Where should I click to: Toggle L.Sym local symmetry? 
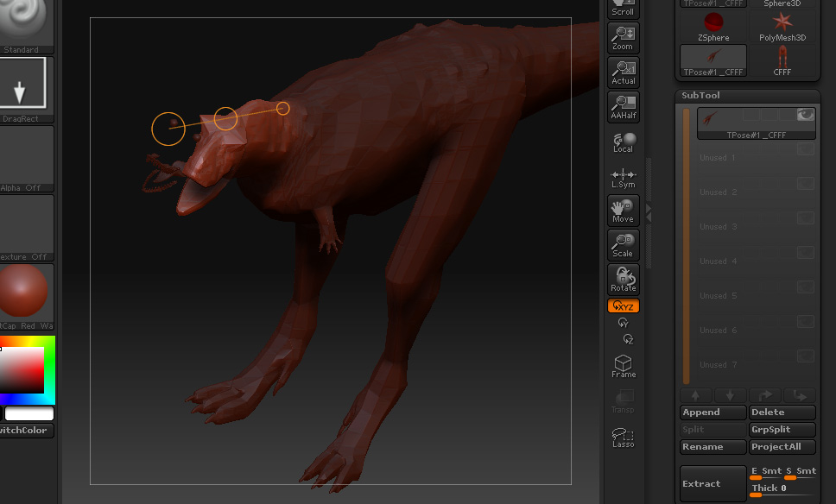tap(623, 178)
